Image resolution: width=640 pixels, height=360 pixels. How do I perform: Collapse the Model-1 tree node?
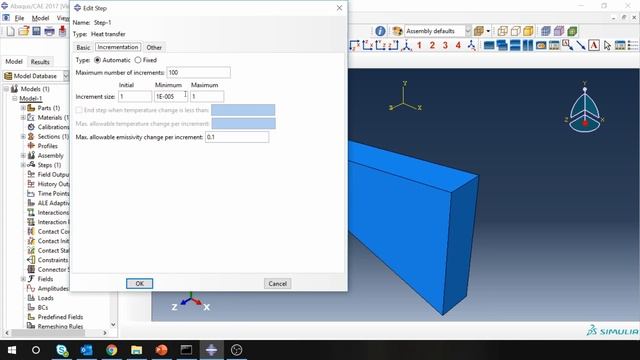coord(15,98)
